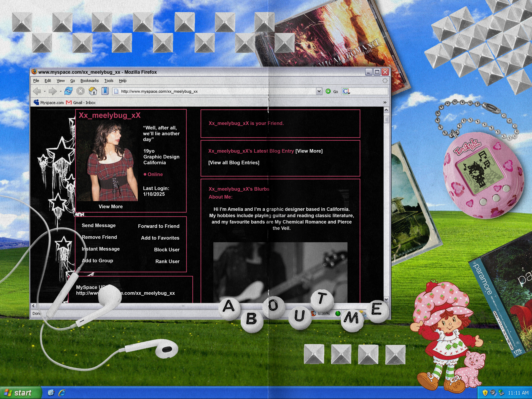
Task: Open the Bookmarks menu
Action: 89,81
